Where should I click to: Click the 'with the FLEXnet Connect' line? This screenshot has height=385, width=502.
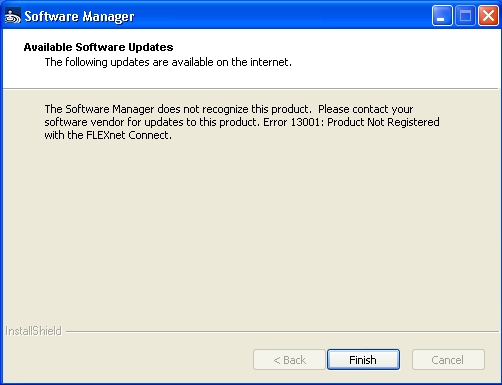(x=108, y=135)
